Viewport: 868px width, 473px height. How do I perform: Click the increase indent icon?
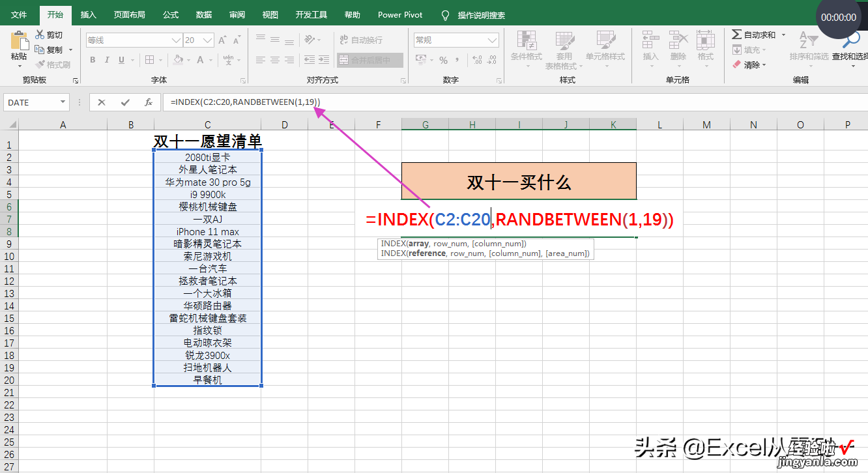324,60
